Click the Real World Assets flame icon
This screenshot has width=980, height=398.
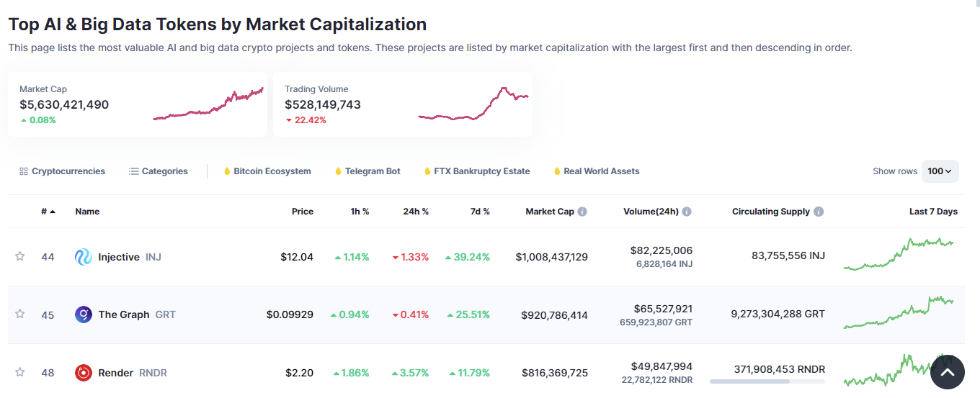557,171
